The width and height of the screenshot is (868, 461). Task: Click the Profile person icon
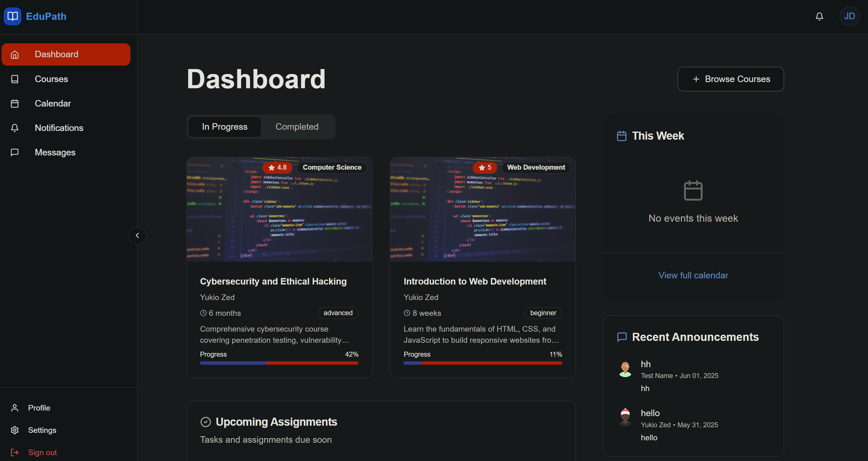[15, 408]
